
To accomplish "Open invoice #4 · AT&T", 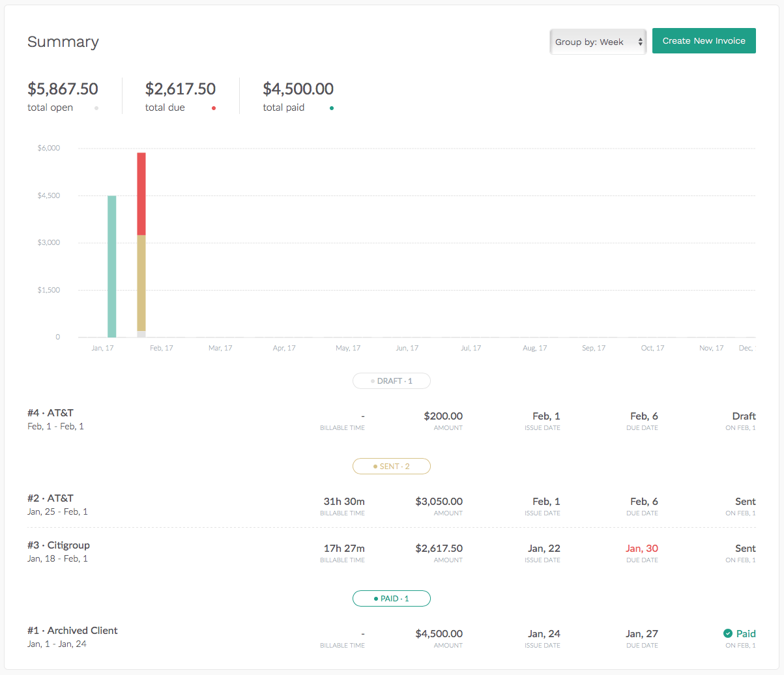I will click(x=50, y=413).
